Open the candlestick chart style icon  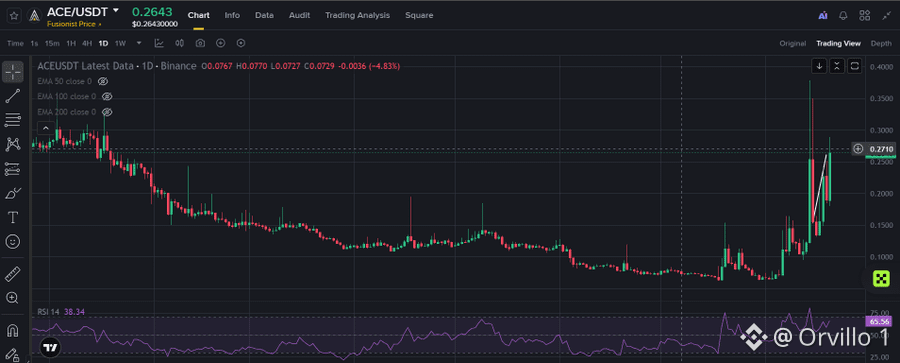(x=179, y=43)
